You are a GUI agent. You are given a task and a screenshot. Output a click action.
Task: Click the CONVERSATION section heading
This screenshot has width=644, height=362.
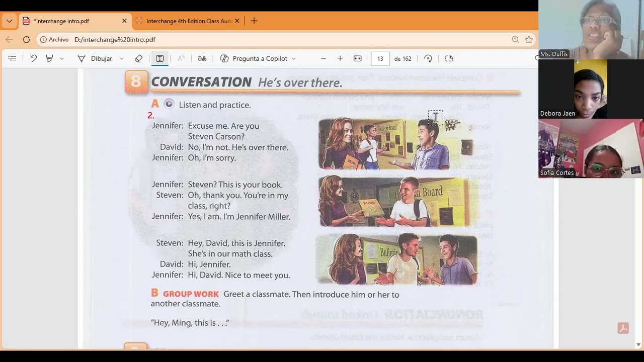(201, 82)
